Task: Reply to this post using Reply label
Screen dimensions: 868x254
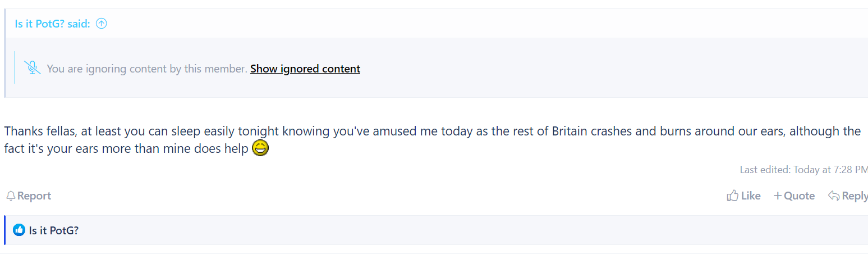Action: [x=855, y=196]
